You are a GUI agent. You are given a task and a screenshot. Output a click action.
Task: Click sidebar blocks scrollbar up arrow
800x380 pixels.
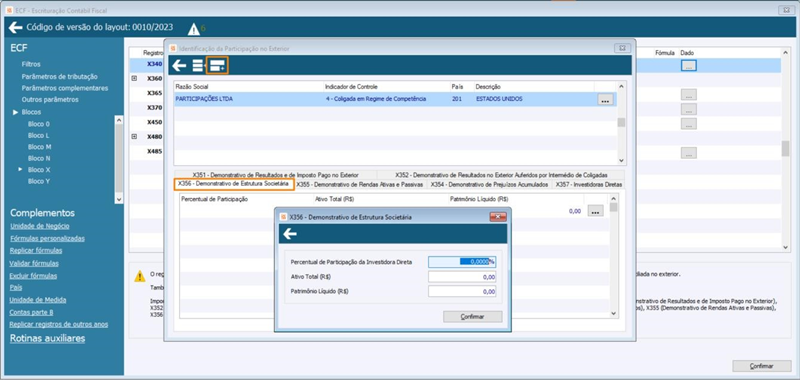(x=119, y=120)
